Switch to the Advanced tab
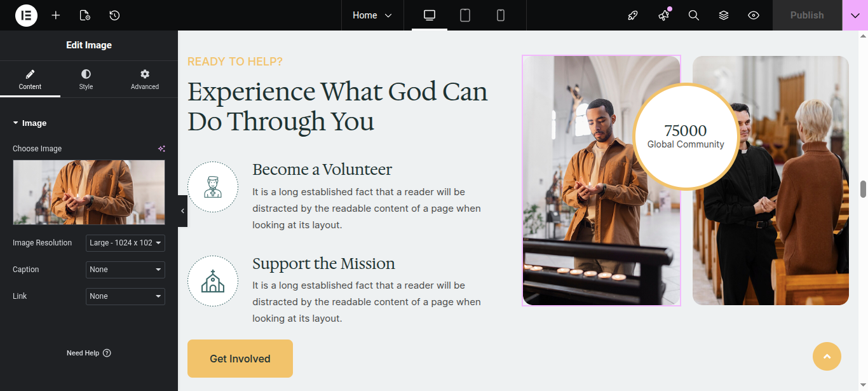 coord(145,79)
